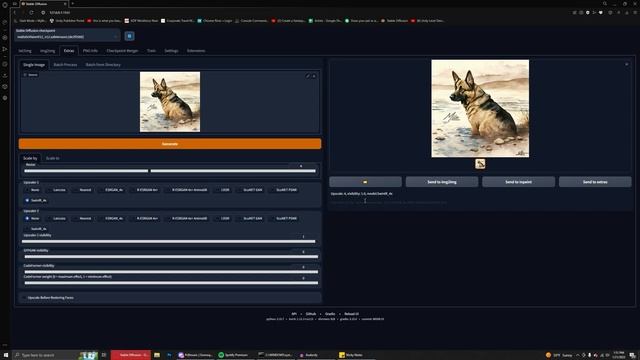Reload the browser page
The height and width of the screenshot is (360, 640).
(x=31, y=13)
